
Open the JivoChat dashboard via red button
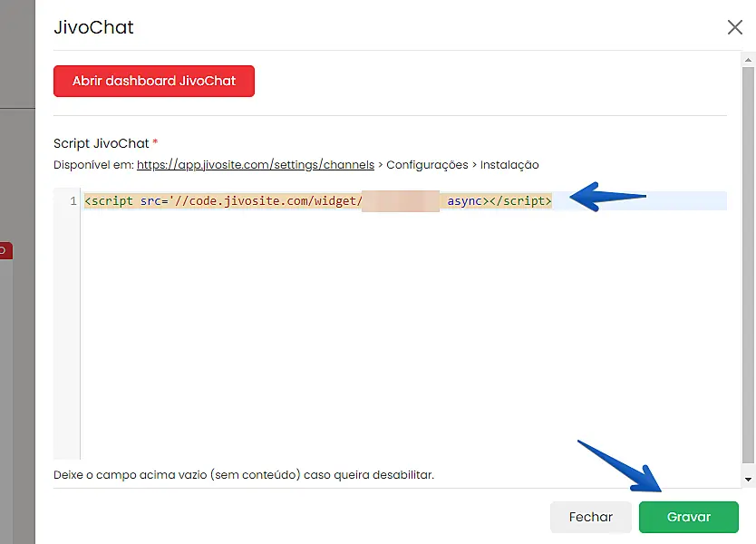[154, 81]
